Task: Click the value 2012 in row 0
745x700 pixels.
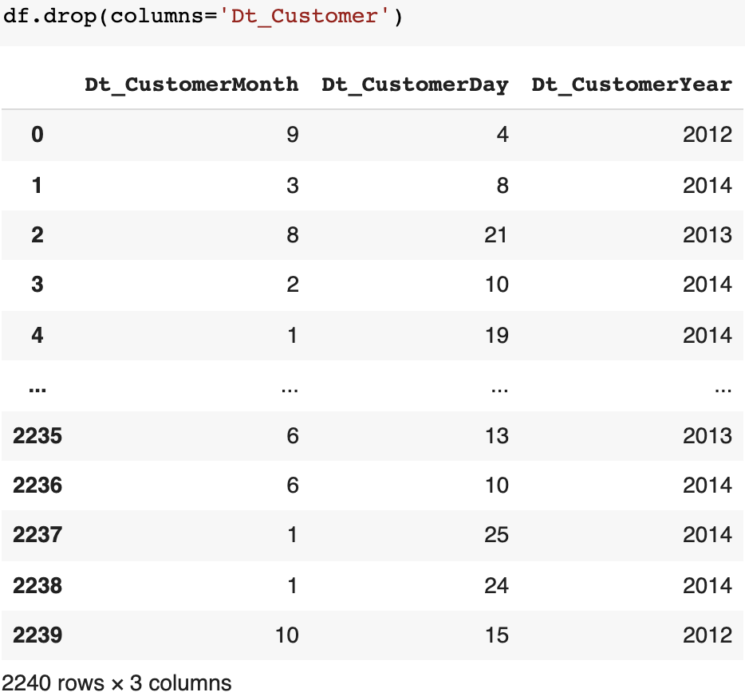Action: (x=708, y=135)
